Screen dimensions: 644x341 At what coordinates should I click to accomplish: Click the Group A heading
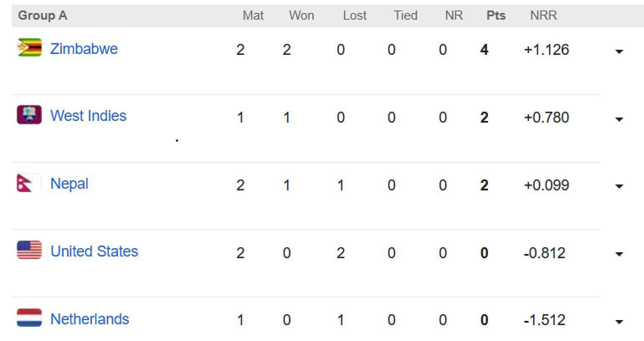coord(43,16)
